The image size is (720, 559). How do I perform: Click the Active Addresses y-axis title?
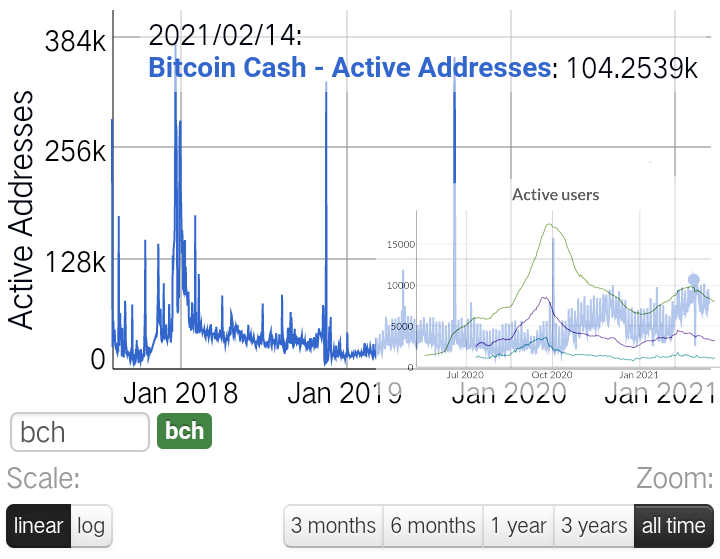tap(21, 209)
